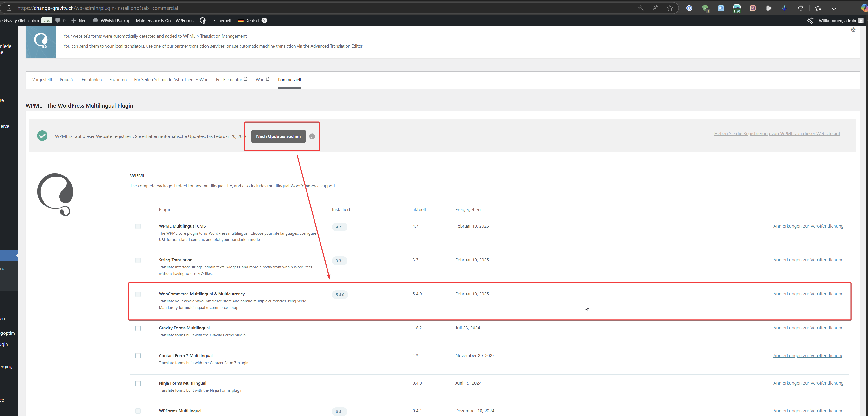
Task: Check the Ninja Forms Multilingual checkbox
Action: coord(138,383)
